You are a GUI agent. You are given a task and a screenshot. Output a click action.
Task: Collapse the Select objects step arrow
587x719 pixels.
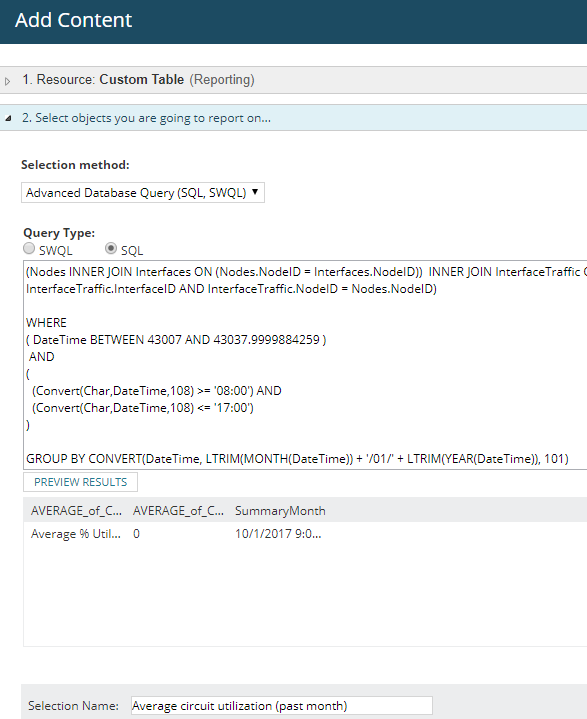click(x=8, y=118)
